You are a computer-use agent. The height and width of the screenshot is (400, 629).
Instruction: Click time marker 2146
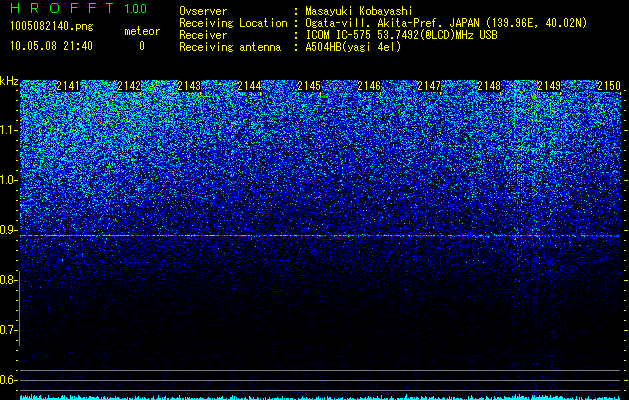(x=369, y=86)
